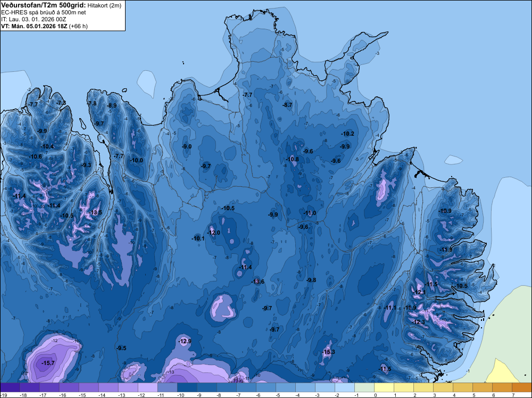Click the -15.7 temperature value
532x398 pixels.
click(48, 363)
